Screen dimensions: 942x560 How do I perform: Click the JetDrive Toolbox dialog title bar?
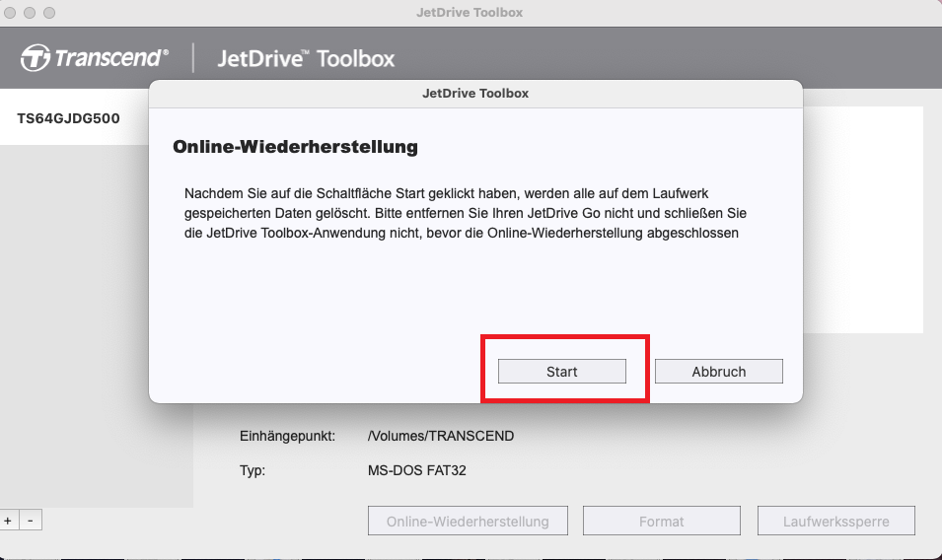[x=475, y=93]
